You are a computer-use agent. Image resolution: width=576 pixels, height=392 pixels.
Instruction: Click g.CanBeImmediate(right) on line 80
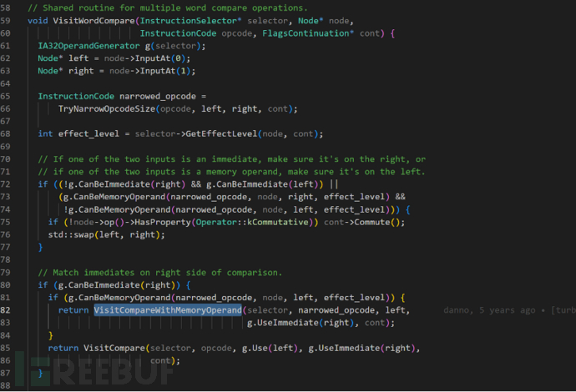coord(116,285)
